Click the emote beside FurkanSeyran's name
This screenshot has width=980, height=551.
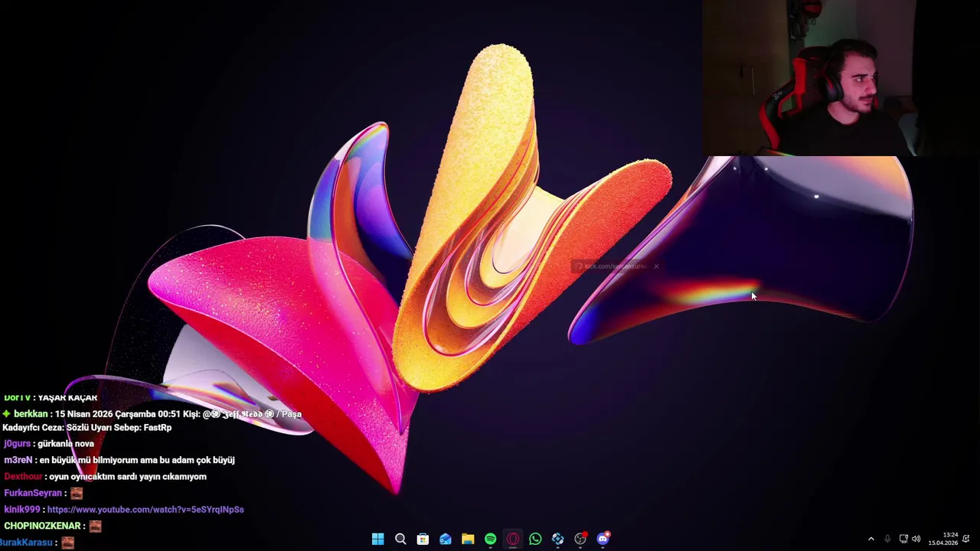pyautogui.click(x=77, y=494)
